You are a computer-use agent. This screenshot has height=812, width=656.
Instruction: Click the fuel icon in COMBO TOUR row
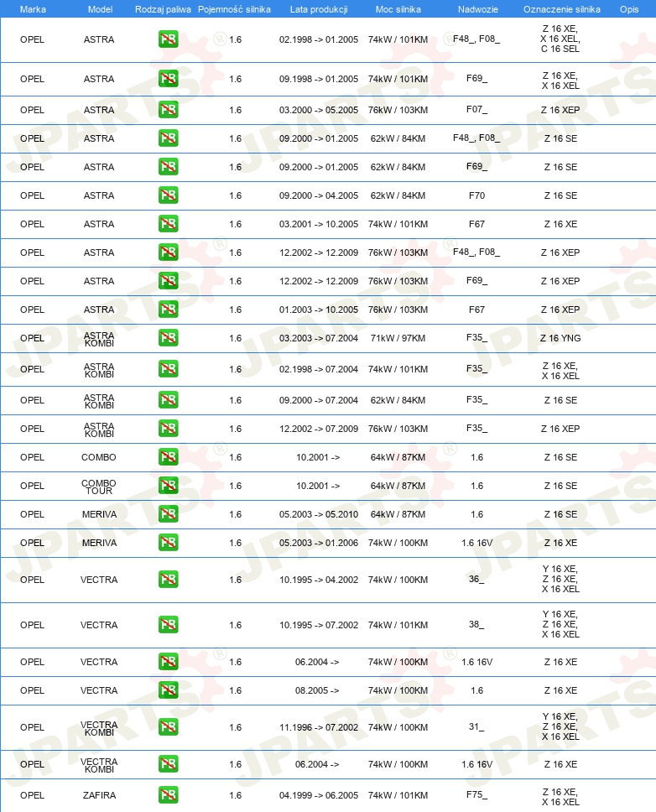[169, 485]
